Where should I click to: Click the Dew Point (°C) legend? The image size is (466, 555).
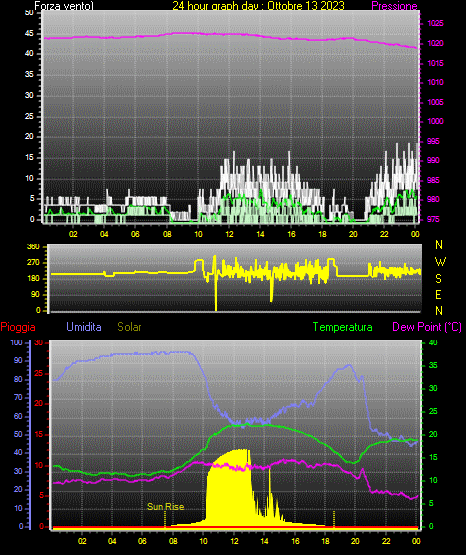[x=427, y=327]
